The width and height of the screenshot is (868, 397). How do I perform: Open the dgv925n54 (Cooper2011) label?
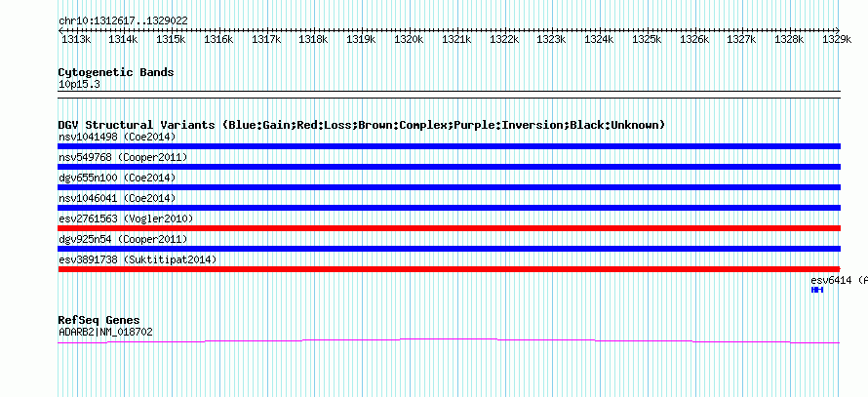(123, 239)
